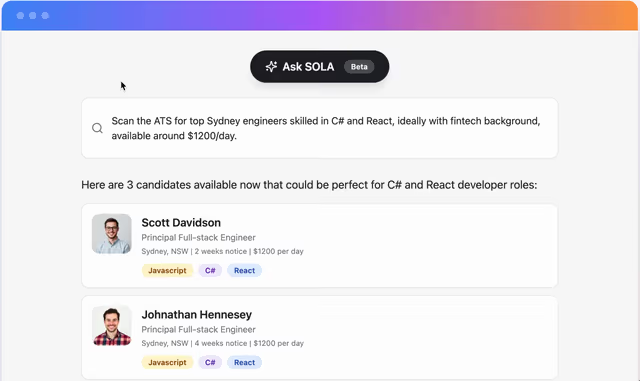Click the search magnifier icon

[97, 128]
